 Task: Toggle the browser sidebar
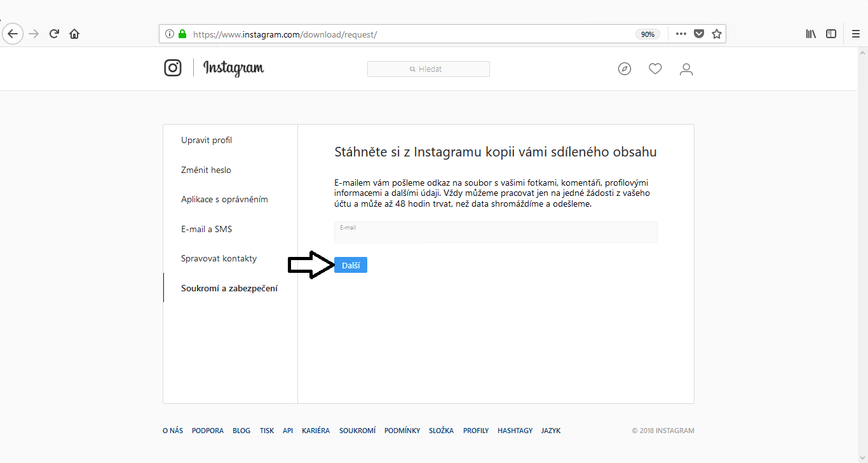coord(831,34)
